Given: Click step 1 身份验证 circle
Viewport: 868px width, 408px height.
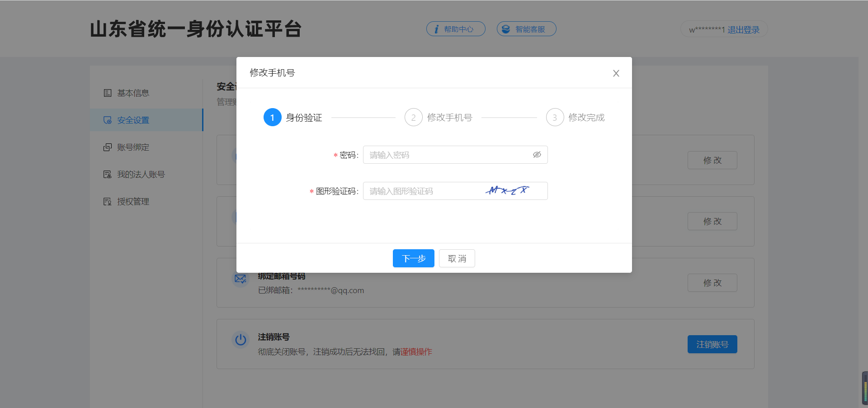Looking at the screenshot, I should tap(272, 117).
